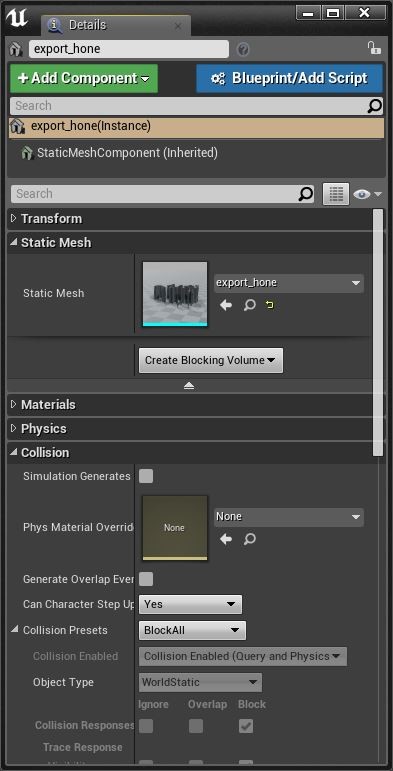This screenshot has height=771, width=393.
Task: Click the Add Component button
Action: 84,78
